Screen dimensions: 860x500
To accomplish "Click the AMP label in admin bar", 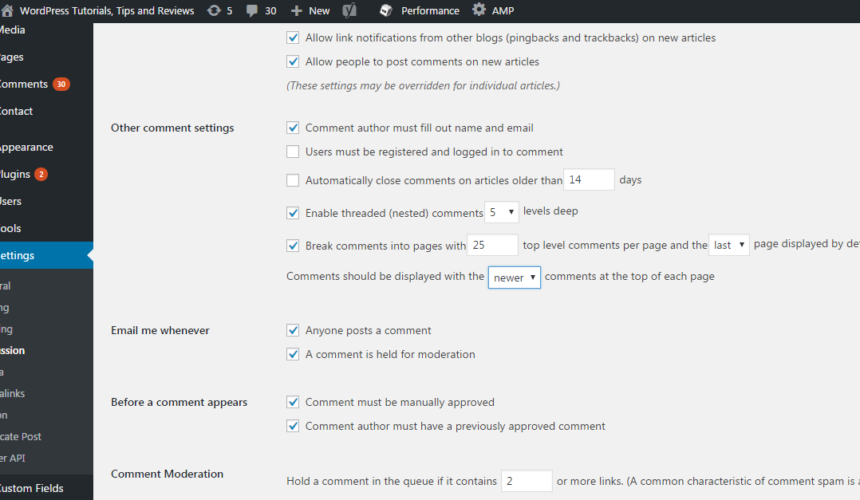I will [503, 11].
